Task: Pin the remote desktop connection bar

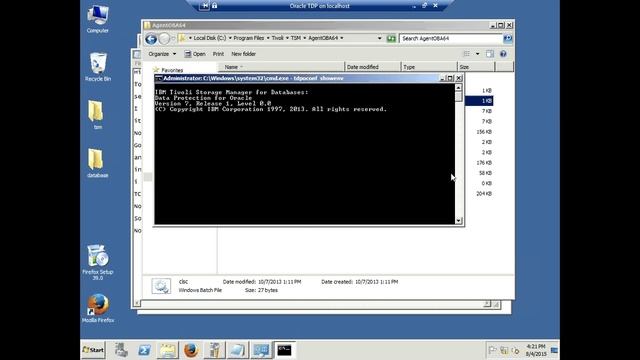Action: 205,6
